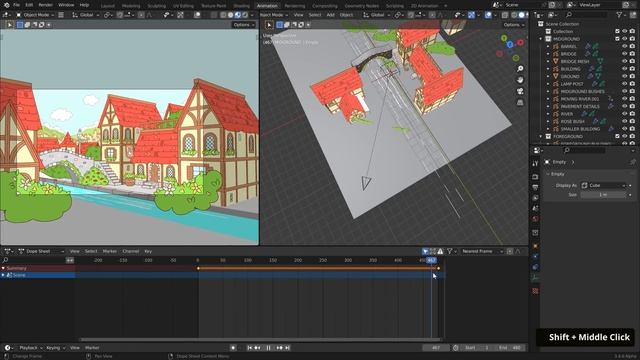
Task: Select SMALLER BUILDING in the outliner
Action: (580, 129)
